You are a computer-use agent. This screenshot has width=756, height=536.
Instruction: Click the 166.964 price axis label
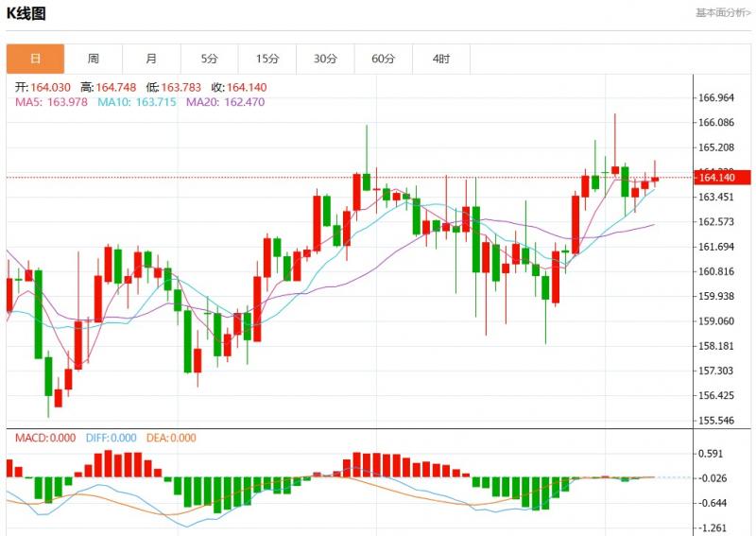click(x=715, y=97)
